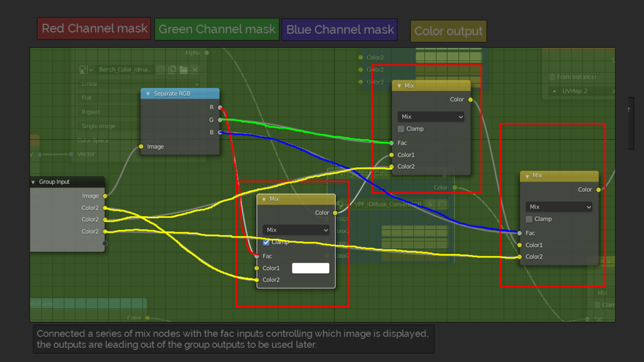Click the white Color1 swatch on the center Mix node

(x=310, y=268)
